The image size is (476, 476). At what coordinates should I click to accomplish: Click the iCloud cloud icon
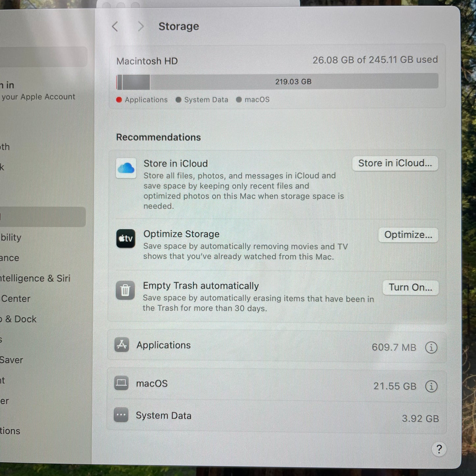[x=126, y=168]
